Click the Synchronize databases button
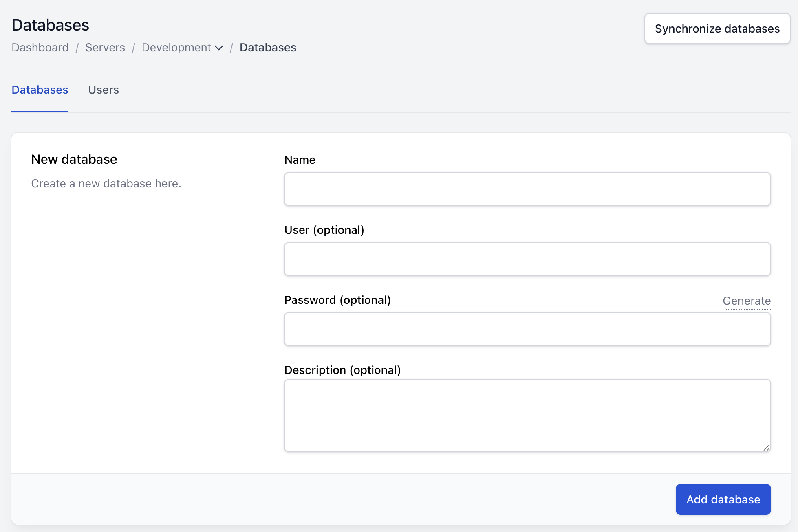Screen dimensions: 798x532 tap(717, 29)
